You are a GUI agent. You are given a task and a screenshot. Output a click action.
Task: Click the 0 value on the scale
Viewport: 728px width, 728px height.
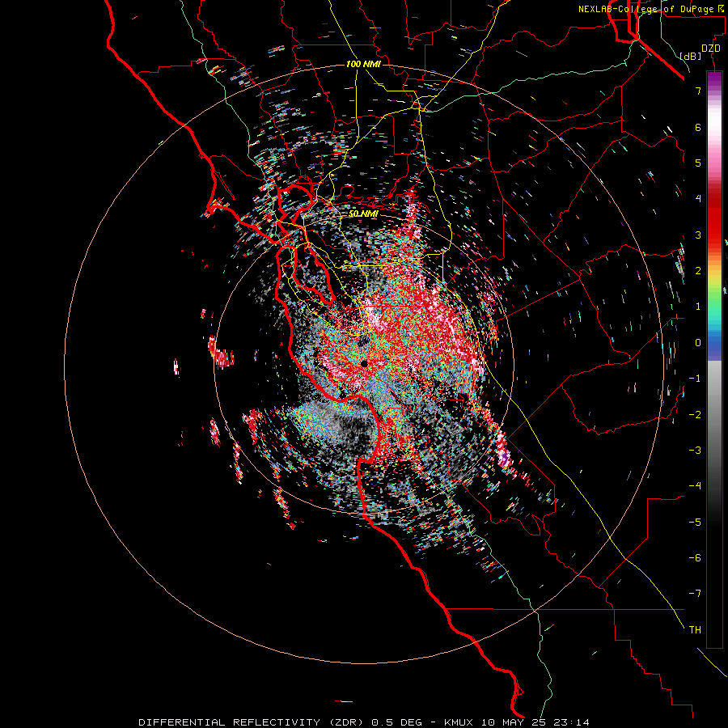698,343
